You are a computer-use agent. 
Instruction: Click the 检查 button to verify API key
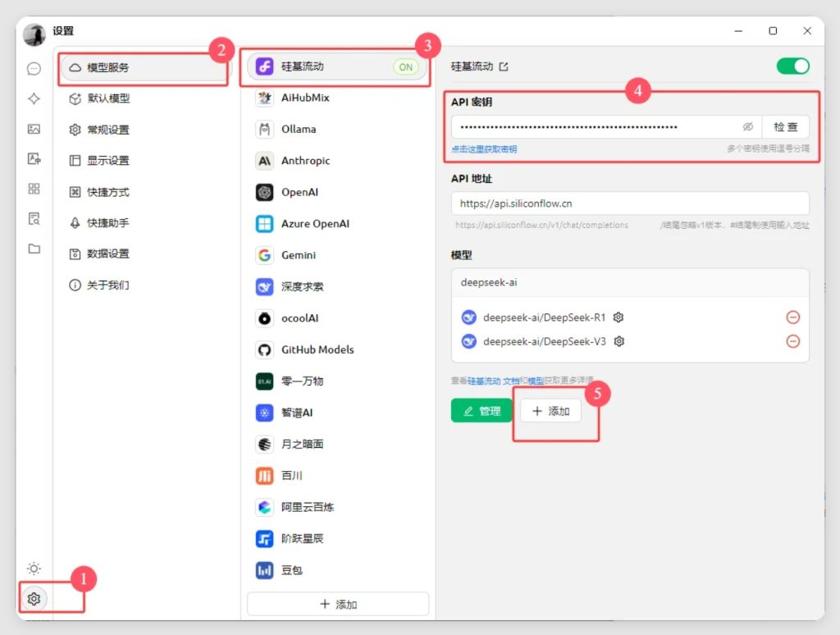[x=785, y=127]
